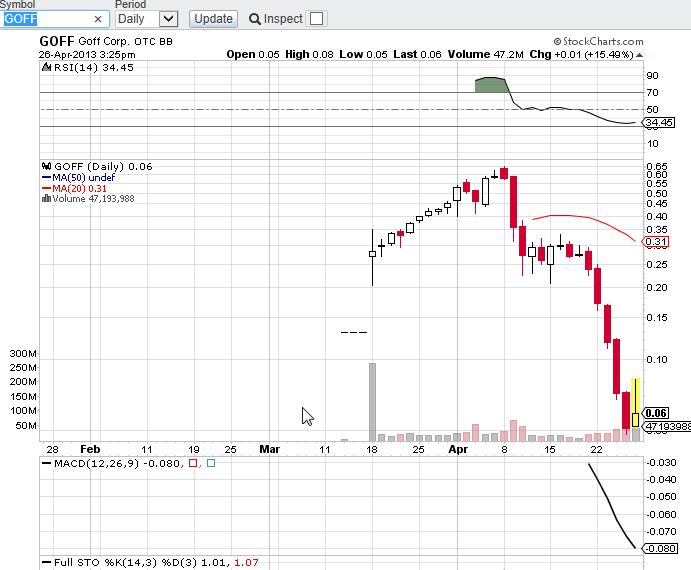Screen dimensions: 691x570
Task: Click the green change up-arrow icon
Action: pyautogui.click(x=639, y=55)
